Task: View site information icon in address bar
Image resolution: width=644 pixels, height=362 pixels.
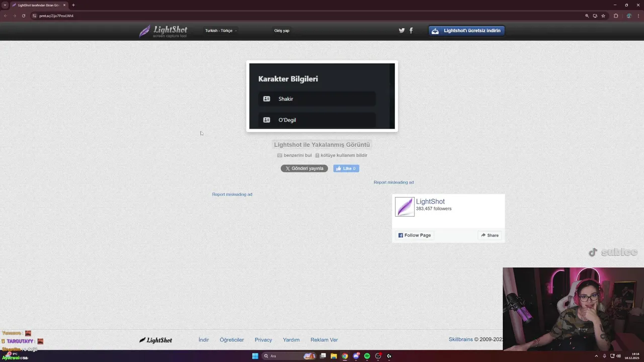Action: point(34,16)
